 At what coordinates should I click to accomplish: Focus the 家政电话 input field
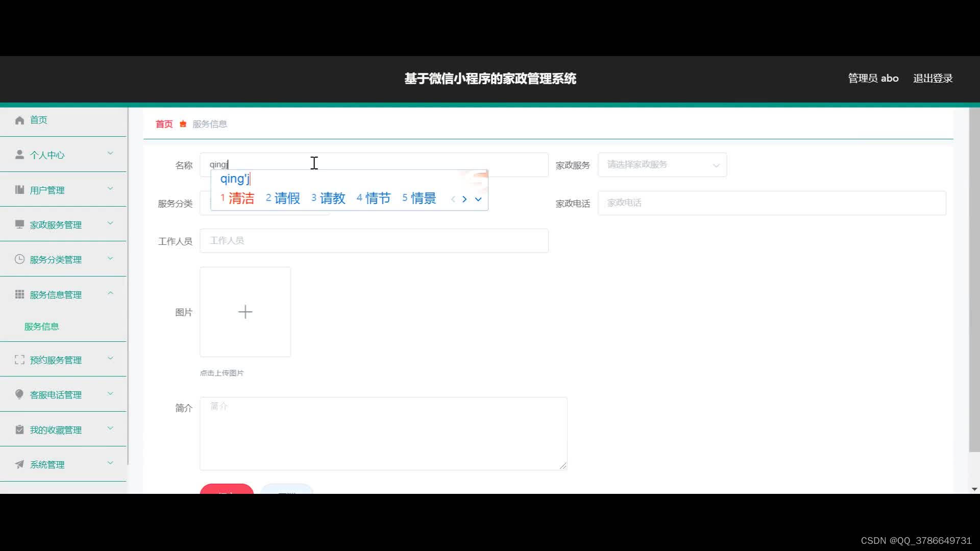point(772,203)
